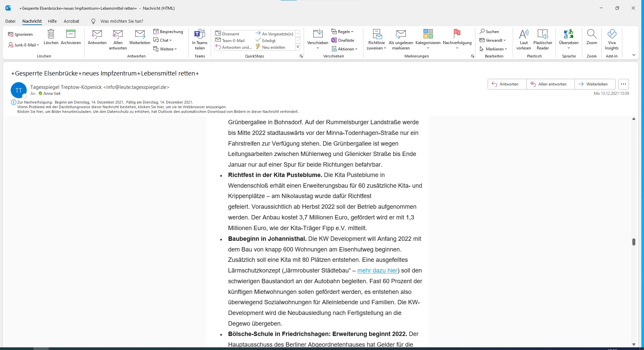Start Laut vorlesen read aloud
Screen dimensions: 644x350
(x=524, y=39)
